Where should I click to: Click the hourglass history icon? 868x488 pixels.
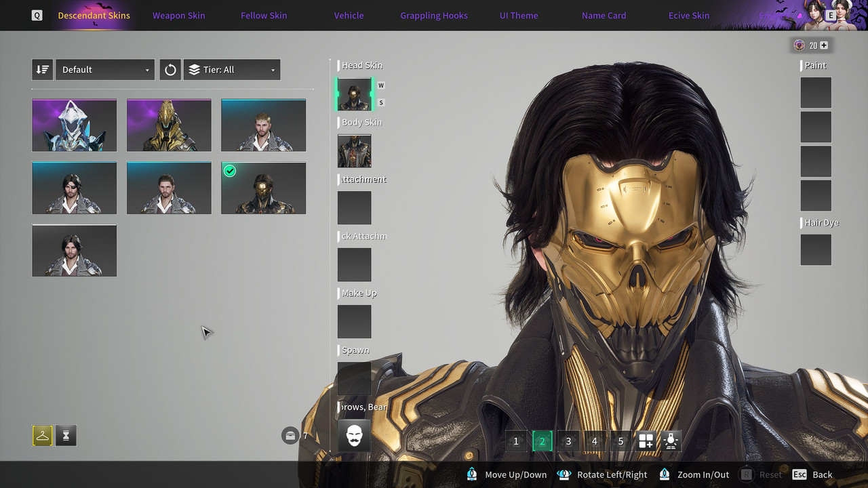[x=66, y=435]
